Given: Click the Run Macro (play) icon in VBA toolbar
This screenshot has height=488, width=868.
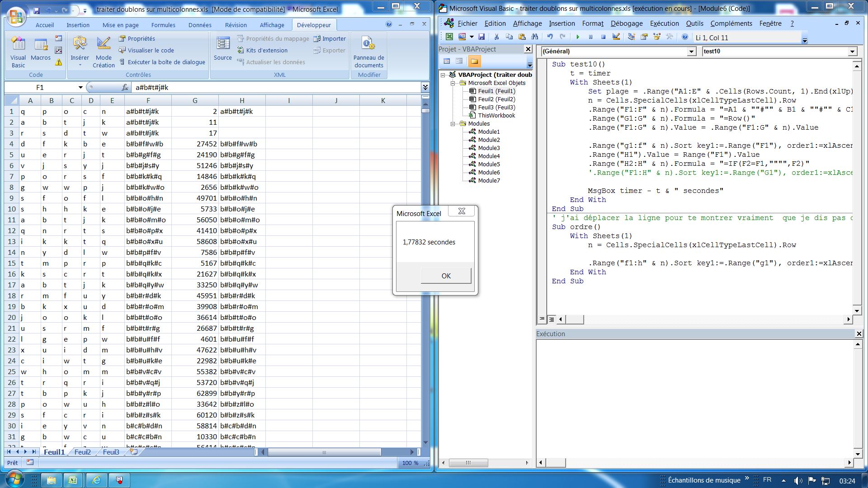Looking at the screenshot, I should tap(577, 37).
